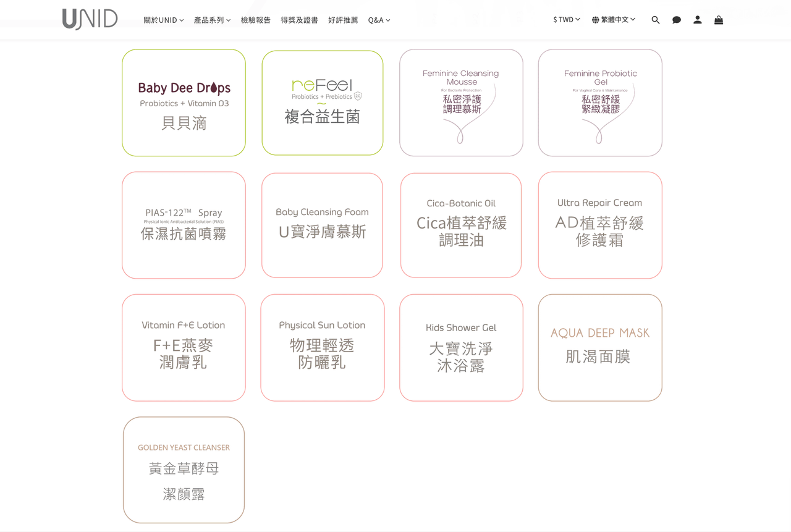This screenshot has width=791, height=532.
Task: Go to 檢驗報告 page
Action: pos(255,20)
